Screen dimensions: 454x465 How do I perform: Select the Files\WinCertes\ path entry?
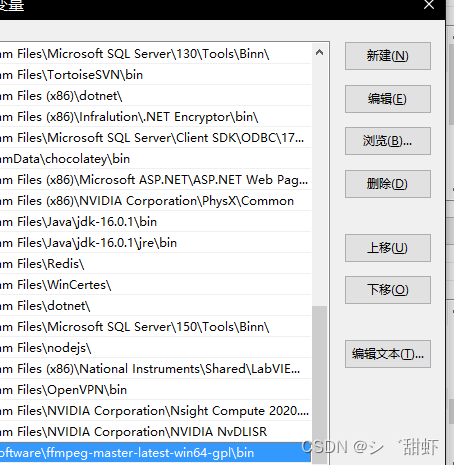[x=155, y=285]
